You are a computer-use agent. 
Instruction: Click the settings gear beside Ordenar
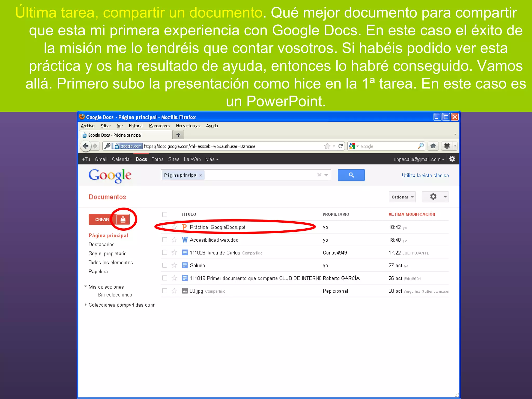pos(435,197)
